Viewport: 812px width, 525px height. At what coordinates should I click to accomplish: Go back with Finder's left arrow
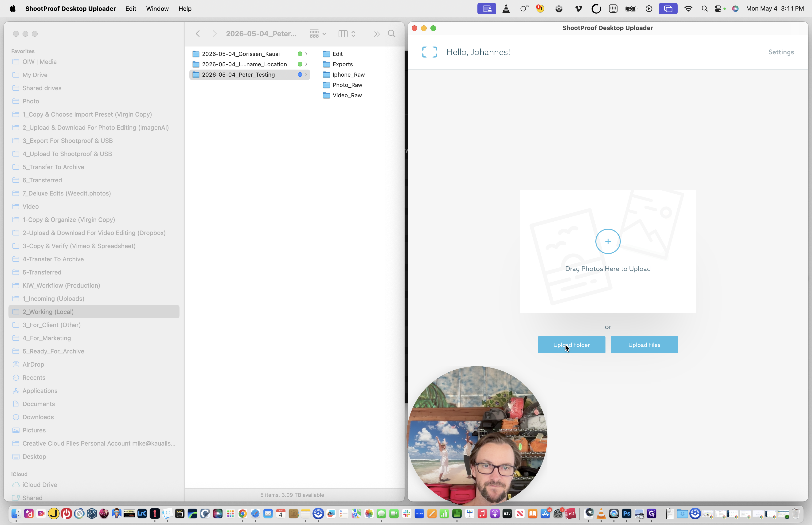coord(198,34)
